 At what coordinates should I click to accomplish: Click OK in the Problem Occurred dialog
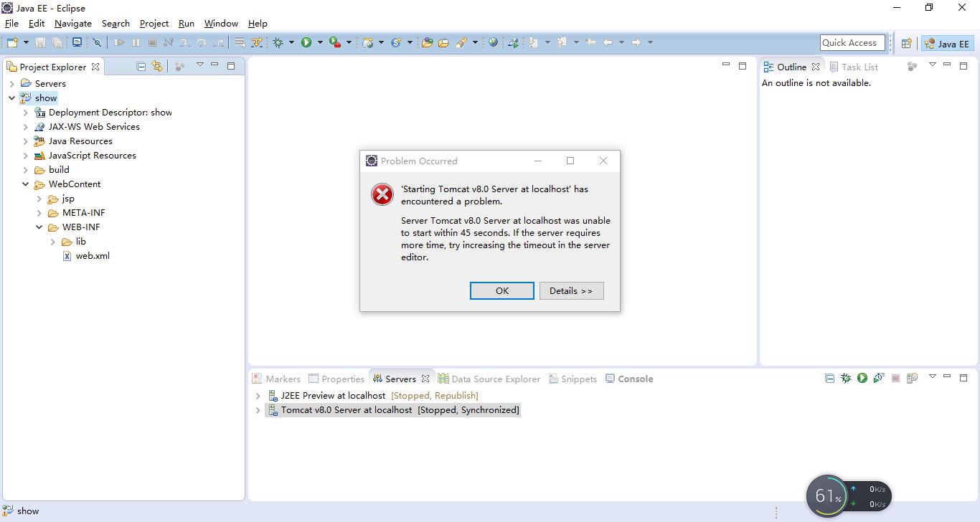click(502, 290)
